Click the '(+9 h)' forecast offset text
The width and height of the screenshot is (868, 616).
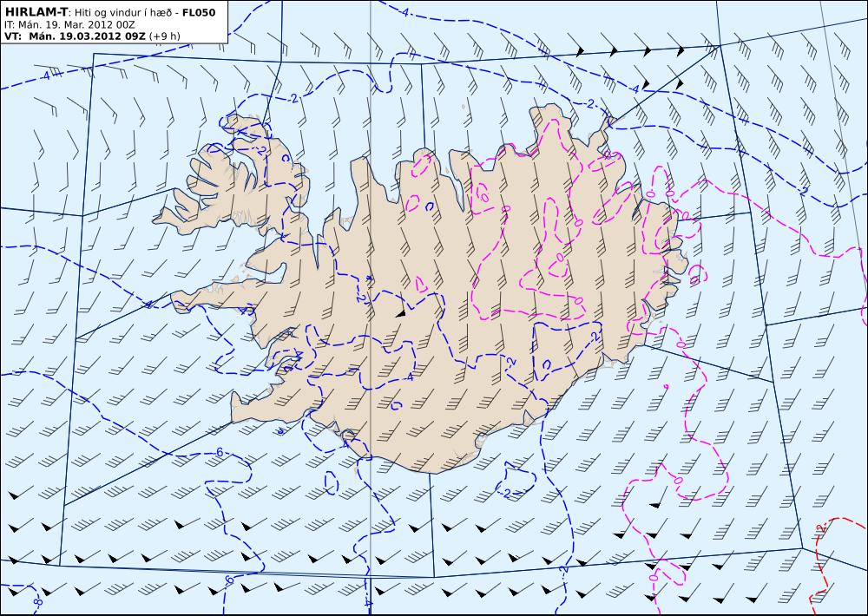(165, 36)
